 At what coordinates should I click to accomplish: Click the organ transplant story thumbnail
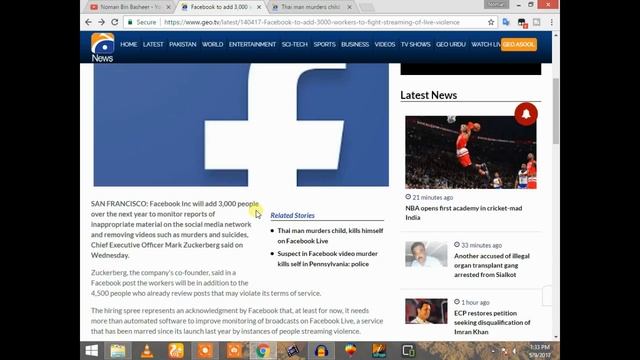pos(426,254)
